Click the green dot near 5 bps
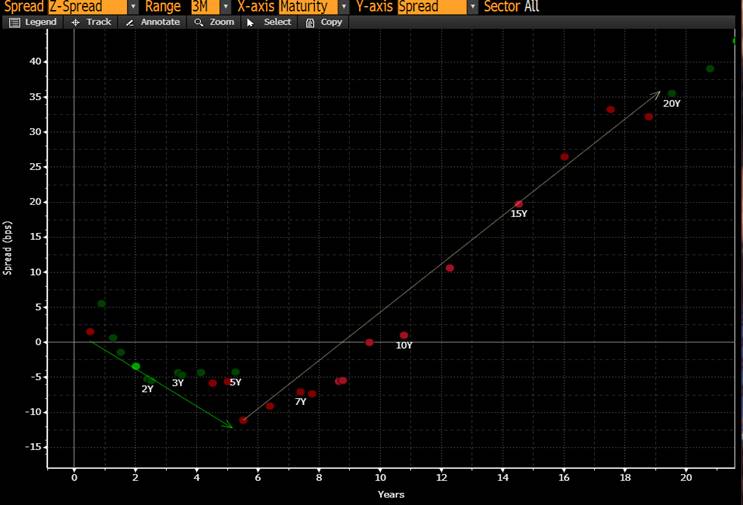743x505 pixels. click(x=101, y=304)
